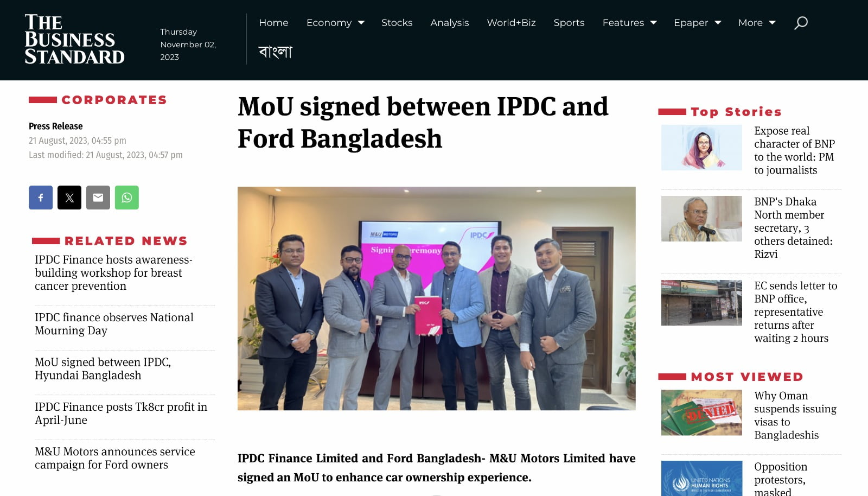Expand the Features dropdown menu
The height and width of the screenshot is (496, 868).
coord(629,23)
